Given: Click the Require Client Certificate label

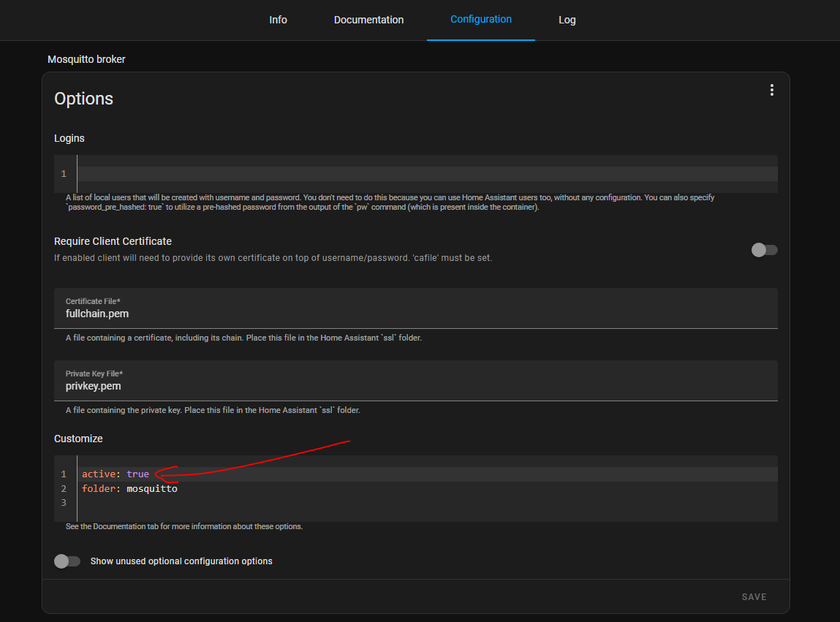Looking at the screenshot, I should pyautogui.click(x=113, y=242).
